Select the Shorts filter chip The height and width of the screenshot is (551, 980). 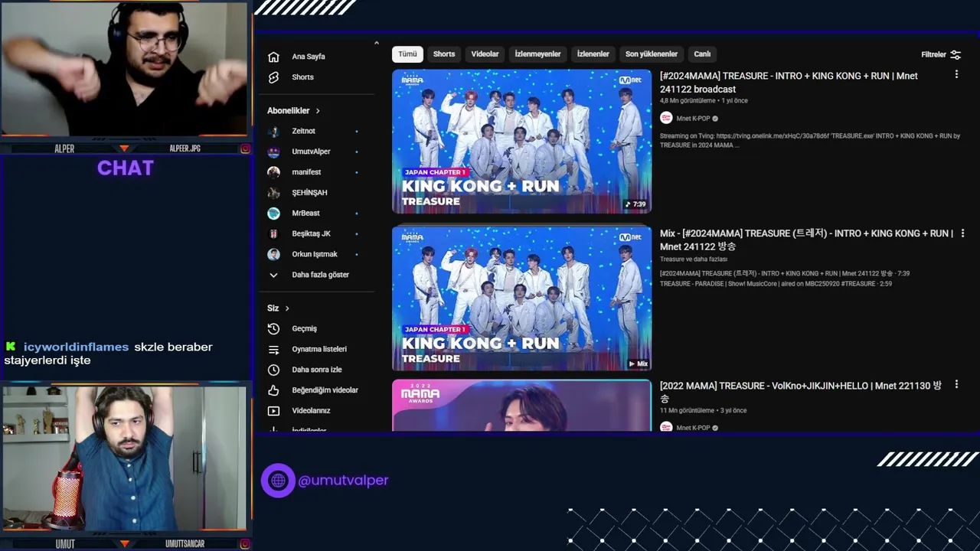[444, 54]
